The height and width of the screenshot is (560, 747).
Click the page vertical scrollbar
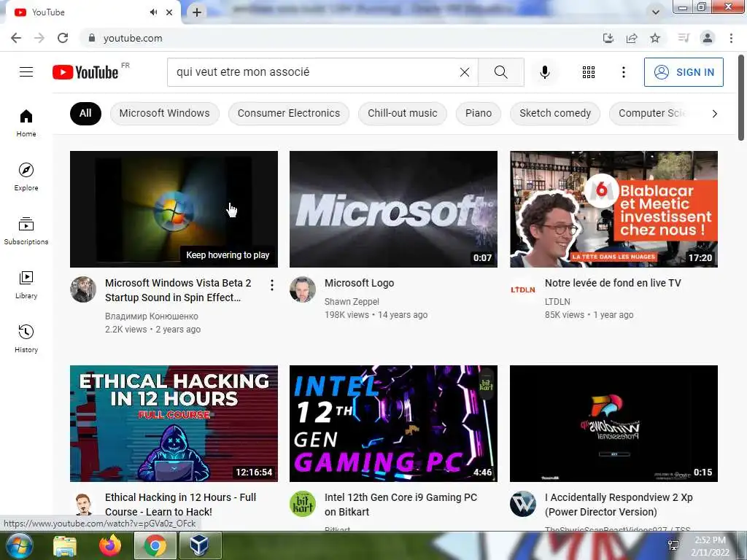[x=741, y=98]
